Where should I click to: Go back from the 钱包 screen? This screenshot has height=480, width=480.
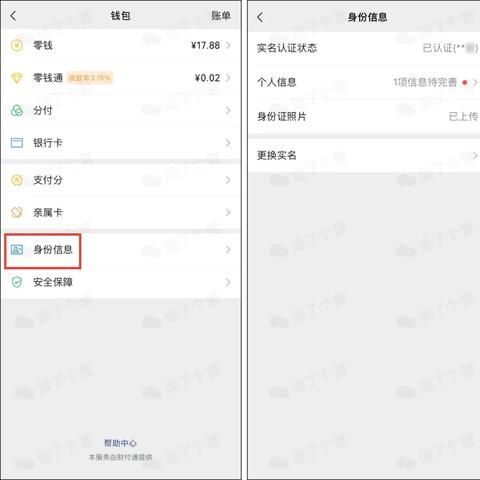tap(13, 16)
